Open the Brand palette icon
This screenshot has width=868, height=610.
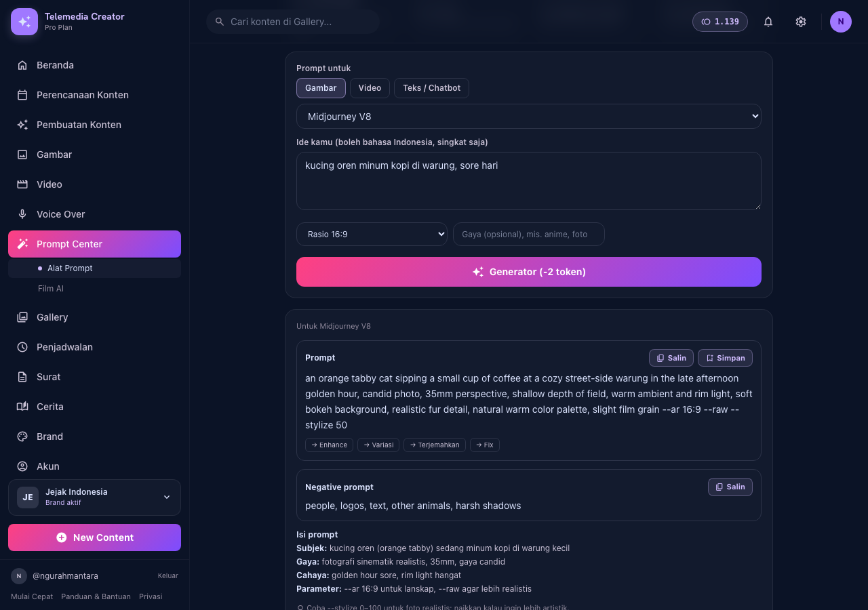(x=22, y=436)
